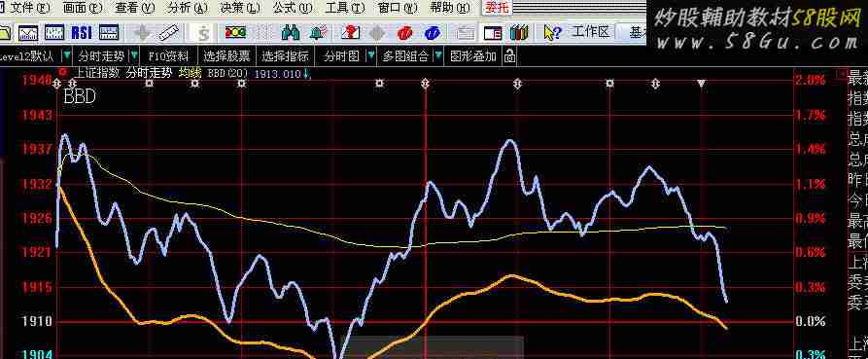Open the binoculars search tool

click(x=290, y=33)
